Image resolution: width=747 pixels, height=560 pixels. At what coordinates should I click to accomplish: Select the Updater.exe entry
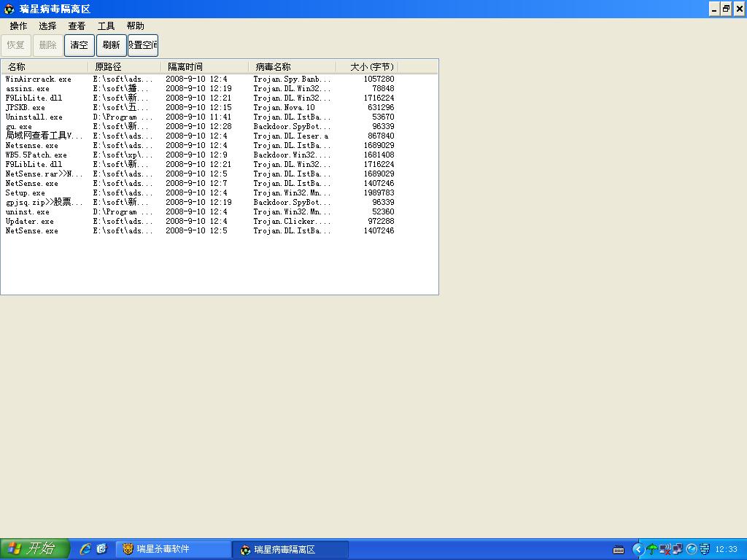tap(29, 222)
